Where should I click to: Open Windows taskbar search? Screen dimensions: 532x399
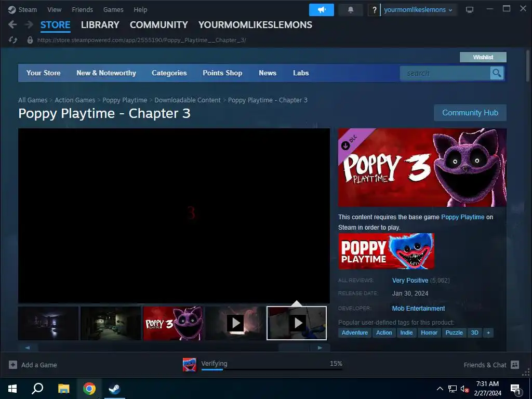click(37, 389)
